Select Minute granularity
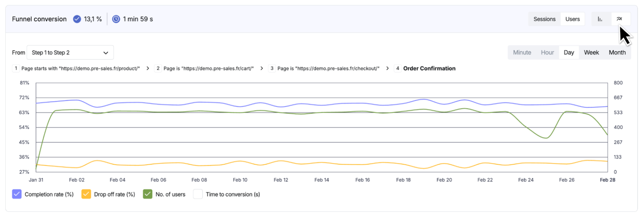The image size is (644, 217). coord(522,52)
